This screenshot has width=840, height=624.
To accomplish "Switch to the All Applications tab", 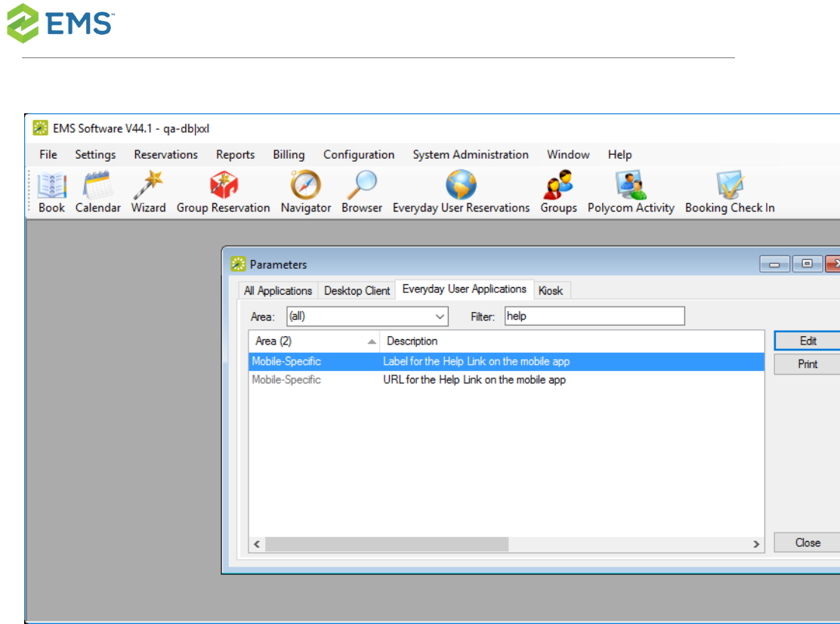I will [278, 290].
